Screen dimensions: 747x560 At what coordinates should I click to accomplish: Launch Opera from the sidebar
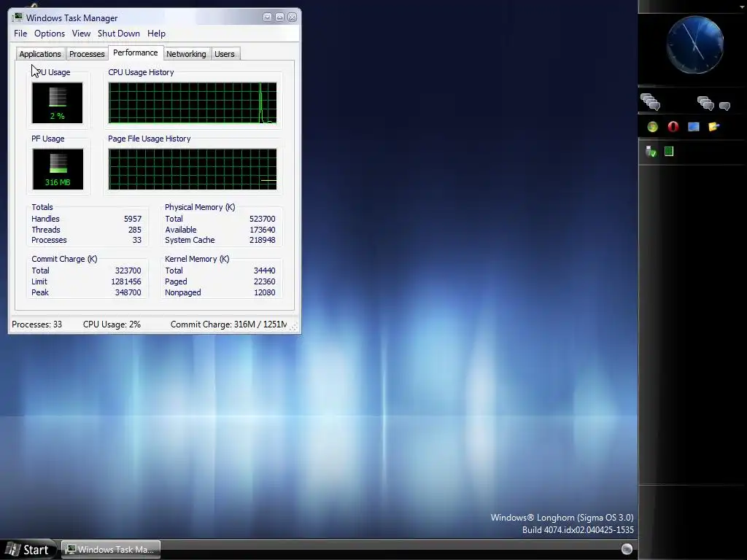pyautogui.click(x=673, y=127)
